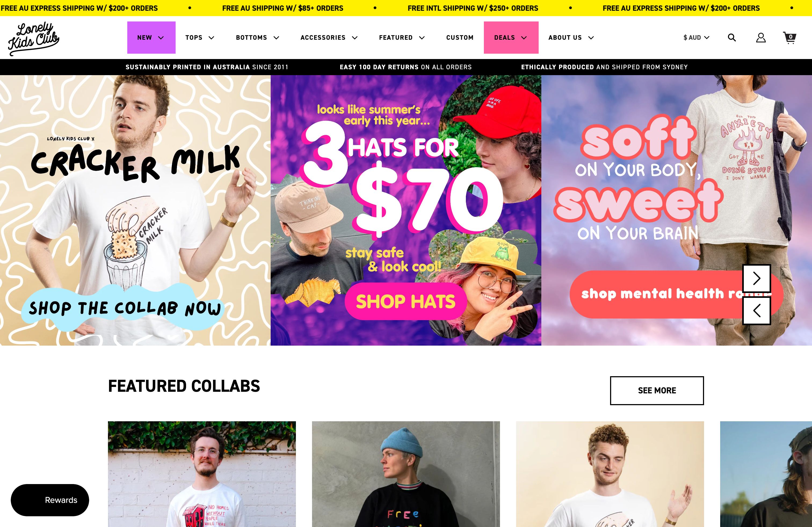Expand the ABOUT US menu
Image resolution: width=812 pixels, height=527 pixels.
point(571,38)
